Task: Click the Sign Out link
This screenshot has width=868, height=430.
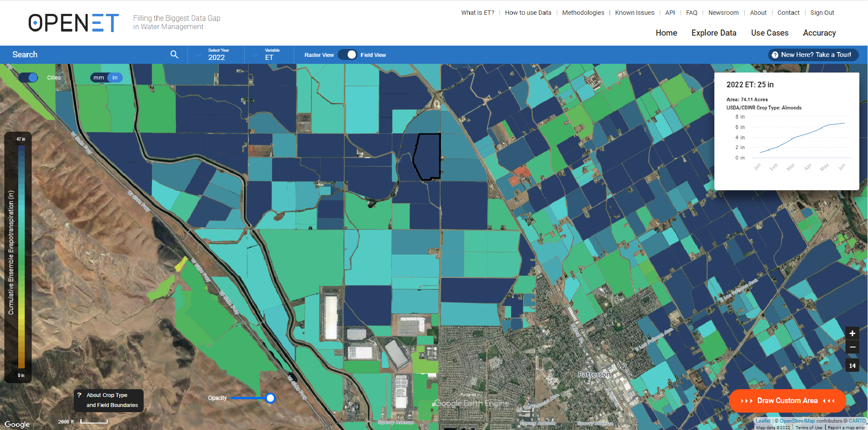Action: (x=822, y=13)
